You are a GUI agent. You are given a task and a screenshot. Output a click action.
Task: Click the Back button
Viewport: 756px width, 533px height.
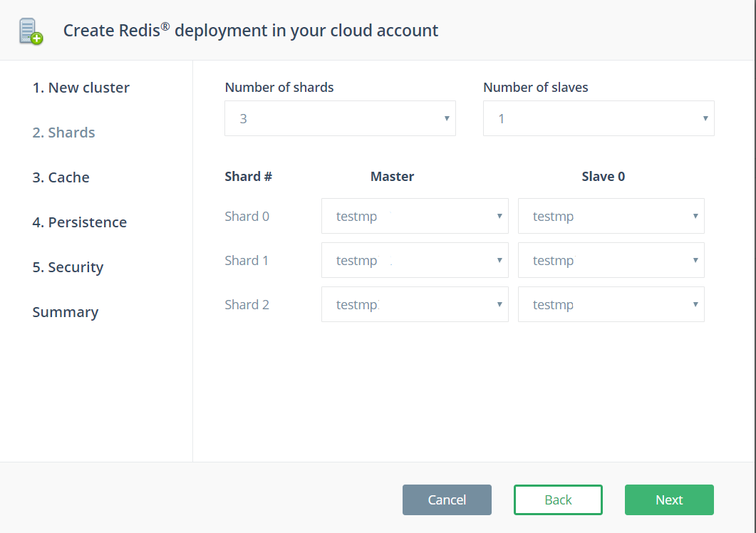tap(558, 500)
